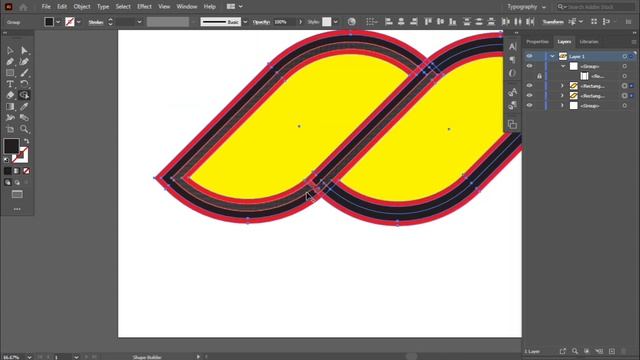The height and width of the screenshot is (360, 640).
Task: Select the Eraser tool
Action: pyautogui.click(x=10, y=95)
